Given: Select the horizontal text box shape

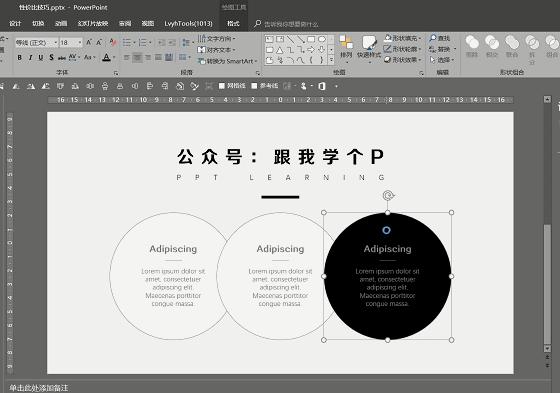Looking at the screenshot, I should (x=269, y=39).
